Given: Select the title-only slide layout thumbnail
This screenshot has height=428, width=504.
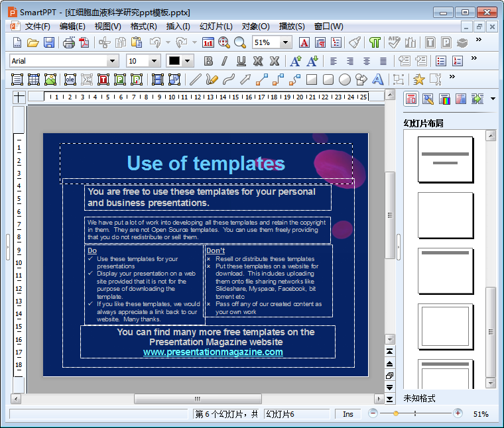Looking at the screenshot, I should coord(445,270).
